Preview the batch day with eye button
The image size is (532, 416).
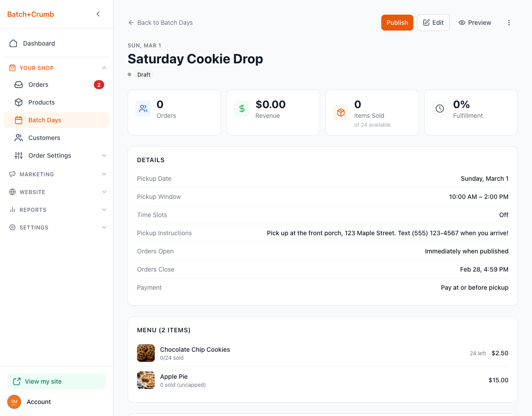coord(475,23)
